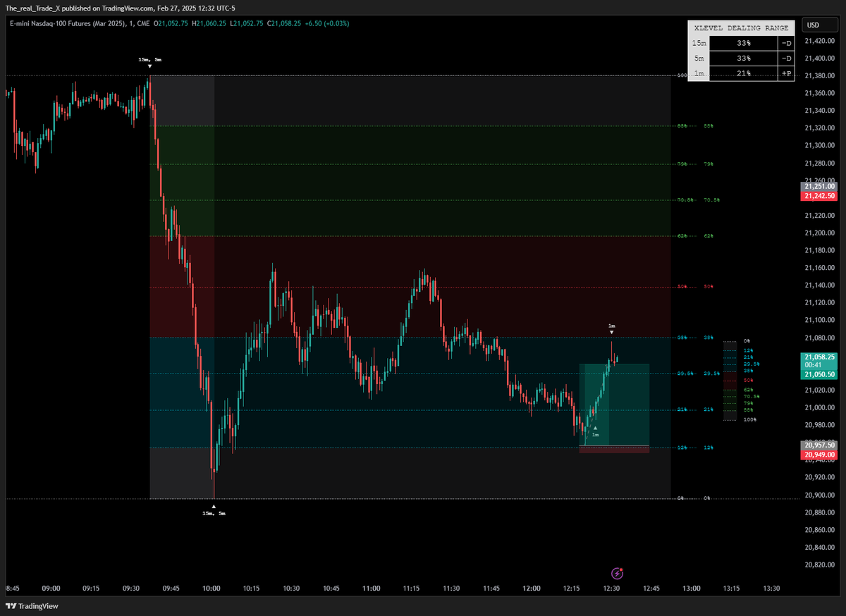Click the 1m down-arrow marker above recent high
This screenshot has width=846, height=616.
tap(611, 328)
